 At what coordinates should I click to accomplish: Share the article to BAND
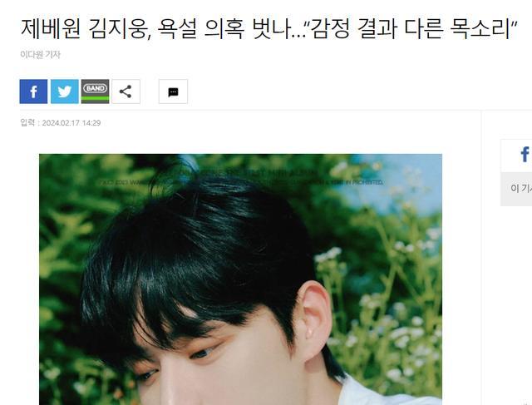(x=96, y=91)
